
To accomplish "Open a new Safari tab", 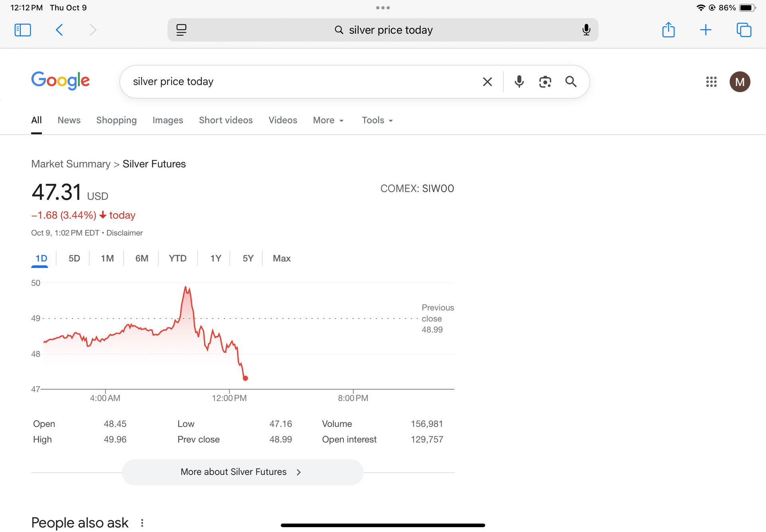I will coord(705,30).
